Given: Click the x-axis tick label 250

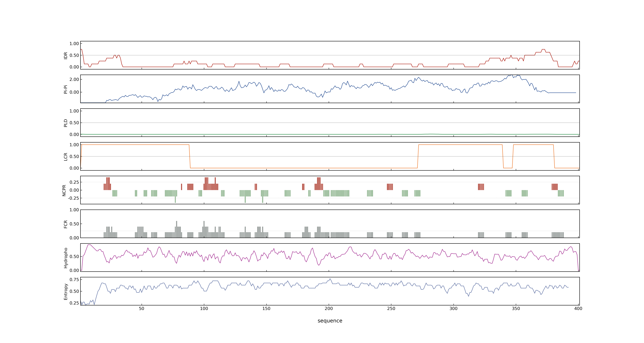Looking at the screenshot, I should (391, 308).
